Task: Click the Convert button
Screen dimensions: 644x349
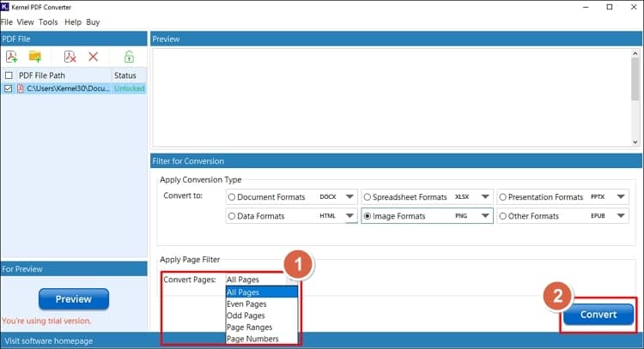Action: pyautogui.click(x=598, y=315)
